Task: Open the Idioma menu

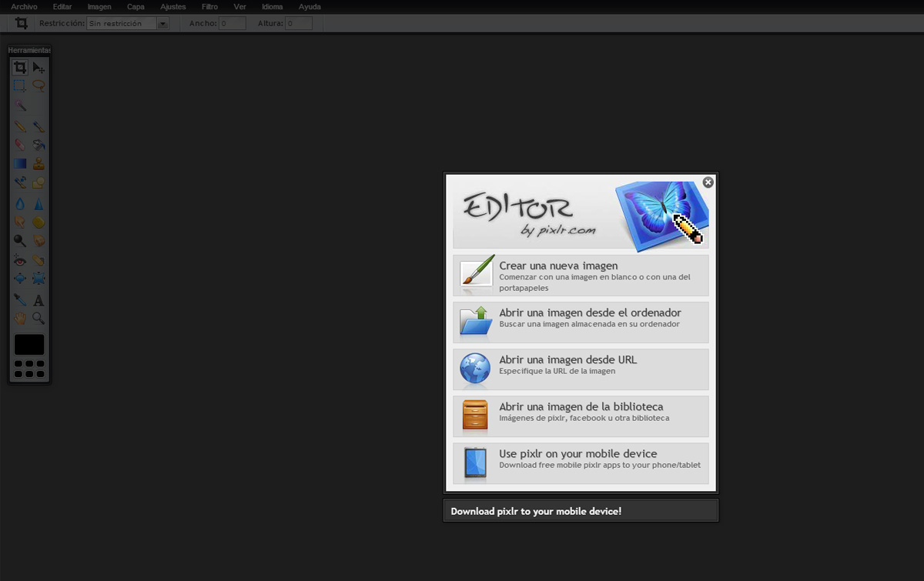Action: [x=273, y=7]
